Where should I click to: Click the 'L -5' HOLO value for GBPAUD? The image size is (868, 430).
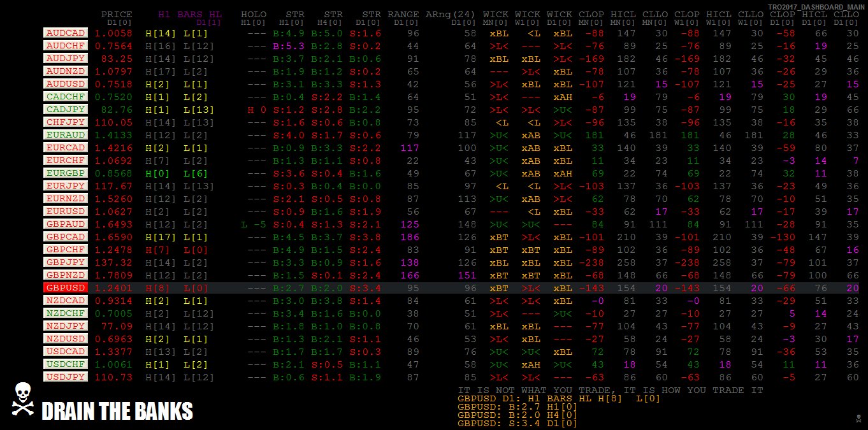pos(254,224)
